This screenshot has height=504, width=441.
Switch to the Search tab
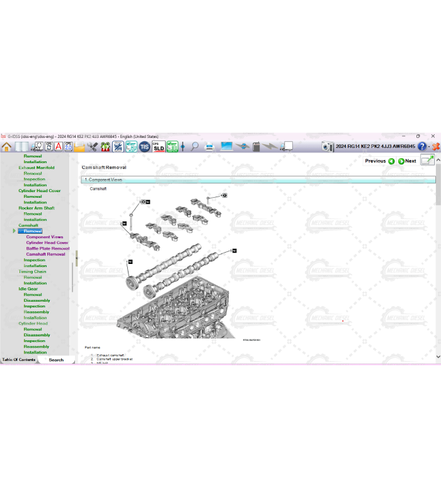[x=56, y=360]
